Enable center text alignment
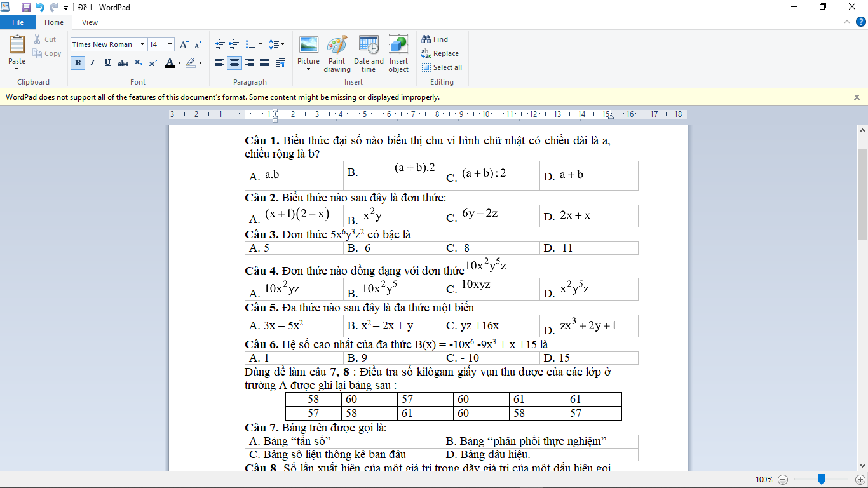Image resolution: width=868 pixels, height=488 pixels. tap(234, 63)
